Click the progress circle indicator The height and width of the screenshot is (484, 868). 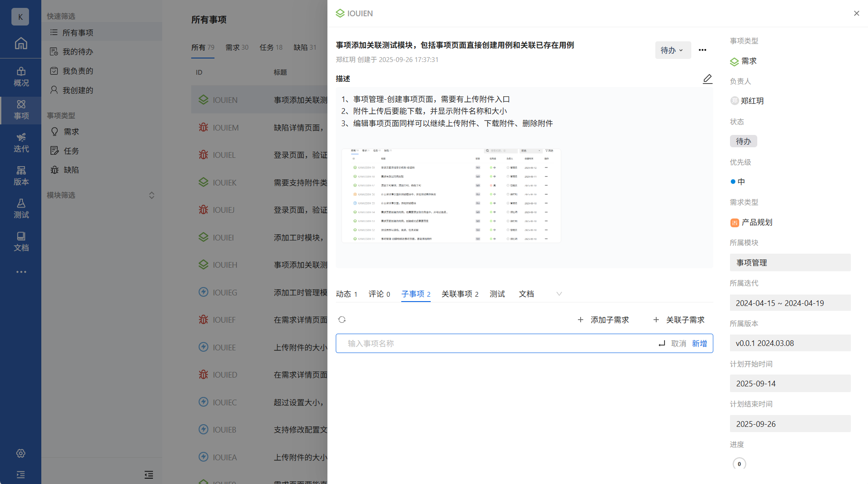pos(739,464)
